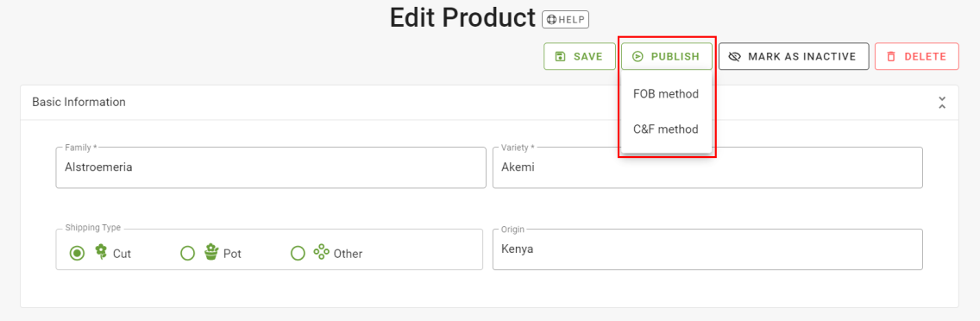Click the trash can icon on Delete

point(891,56)
